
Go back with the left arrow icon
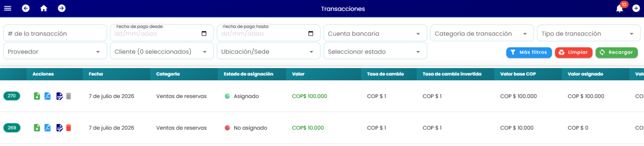click(26, 8)
